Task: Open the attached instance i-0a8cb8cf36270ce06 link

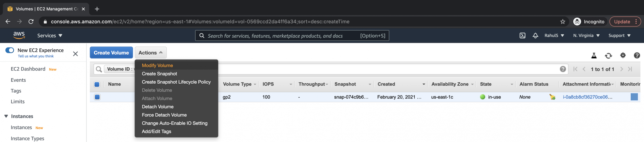Action: [587, 97]
